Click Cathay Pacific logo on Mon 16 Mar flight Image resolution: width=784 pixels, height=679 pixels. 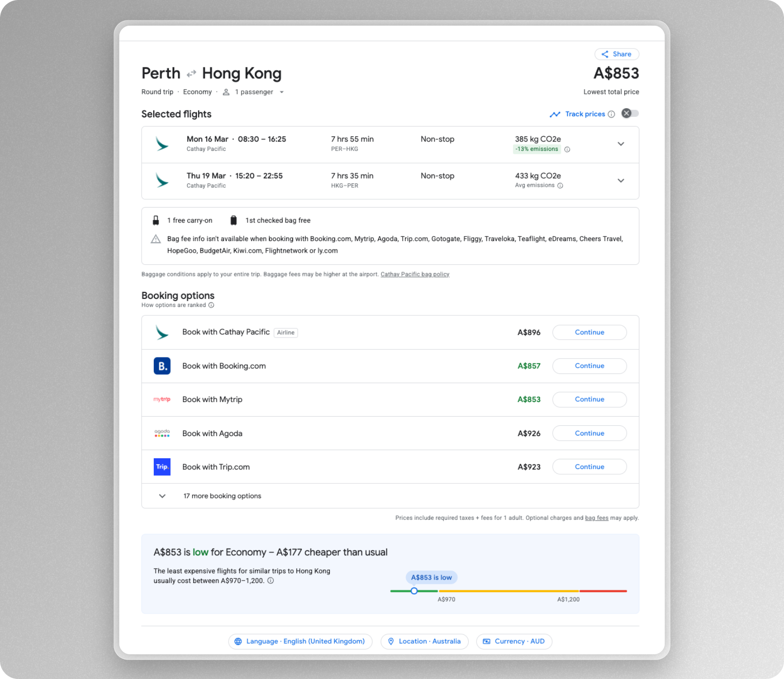tap(162, 144)
